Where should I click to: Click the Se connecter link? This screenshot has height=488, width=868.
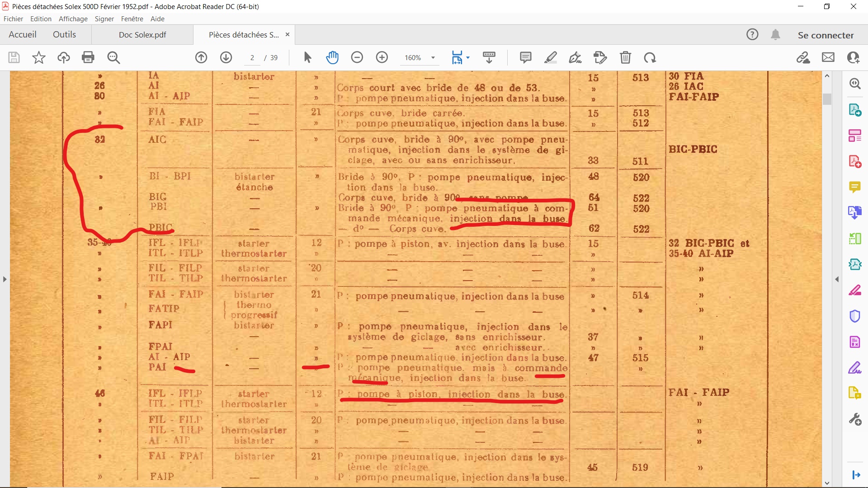click(x=826, y=35)
